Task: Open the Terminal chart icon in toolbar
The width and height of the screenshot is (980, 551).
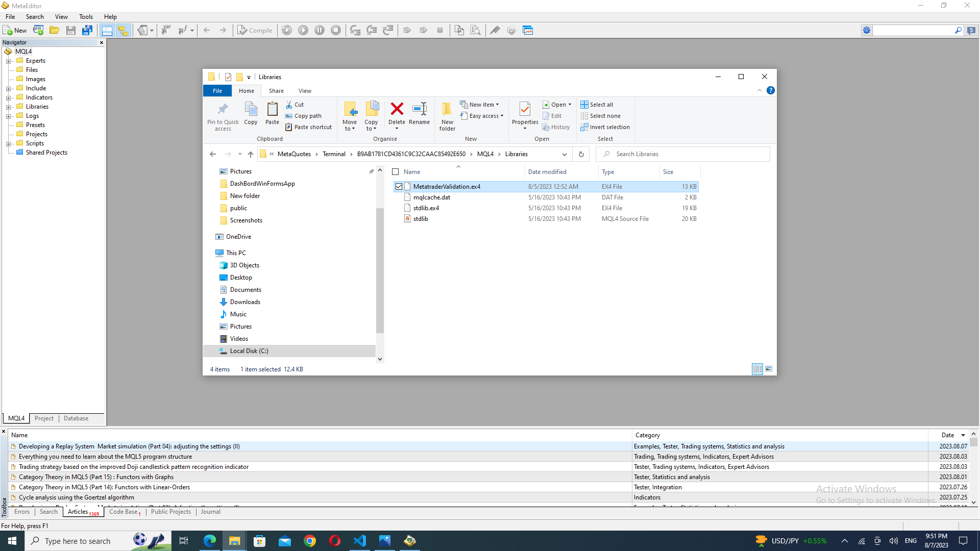Action: [x=528, y=31]
